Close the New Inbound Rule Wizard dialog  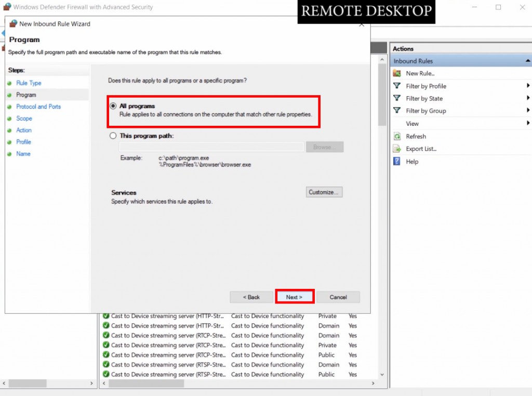(x=362, y=24)
